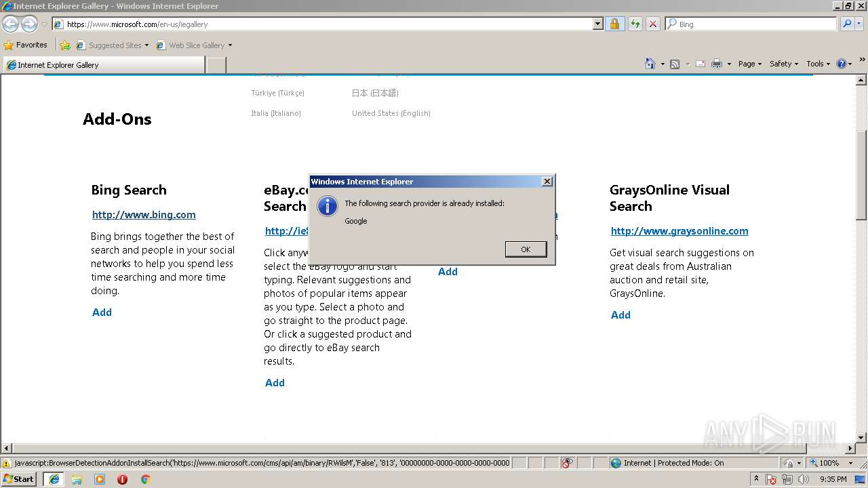Open the folder explorer taskbar icon
Viewport: 868px width, 488px height.
point(77,479)
